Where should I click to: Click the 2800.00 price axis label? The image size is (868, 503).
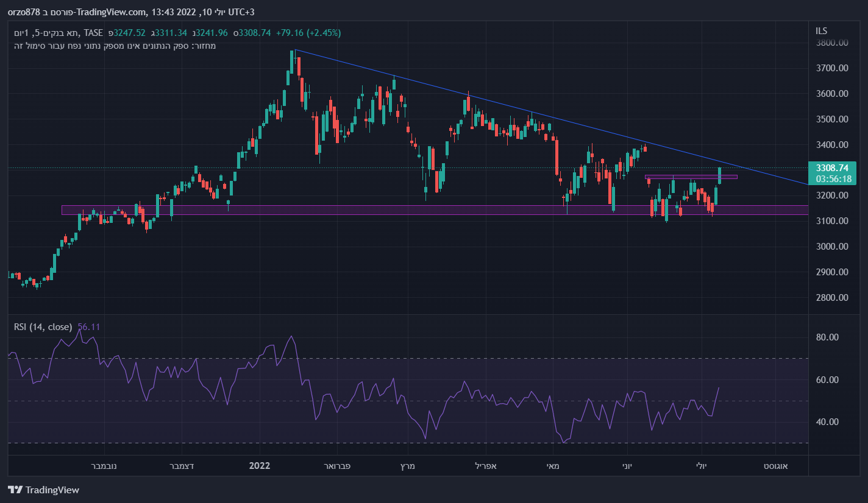point(833,298)
